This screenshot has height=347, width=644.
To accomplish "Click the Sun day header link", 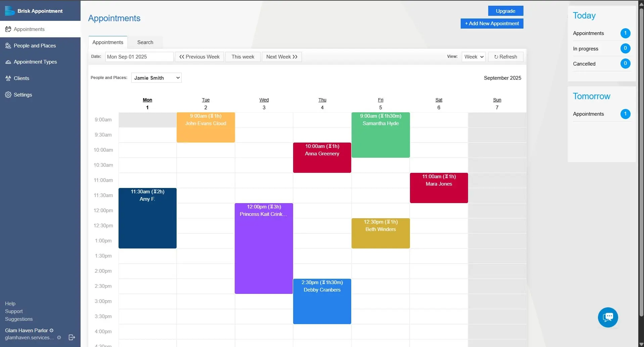I will (x=497, y=100).
